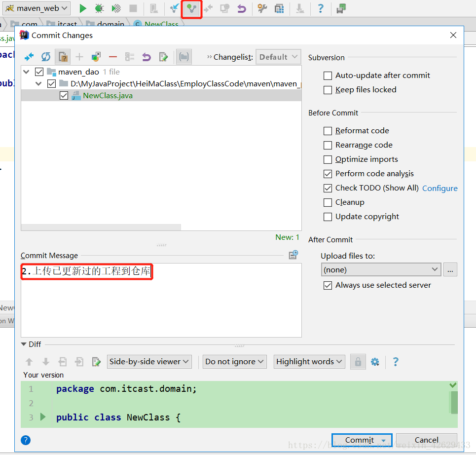Disable Perform code analysis
Screen dimensions: 476x455
tap(328, 174)
